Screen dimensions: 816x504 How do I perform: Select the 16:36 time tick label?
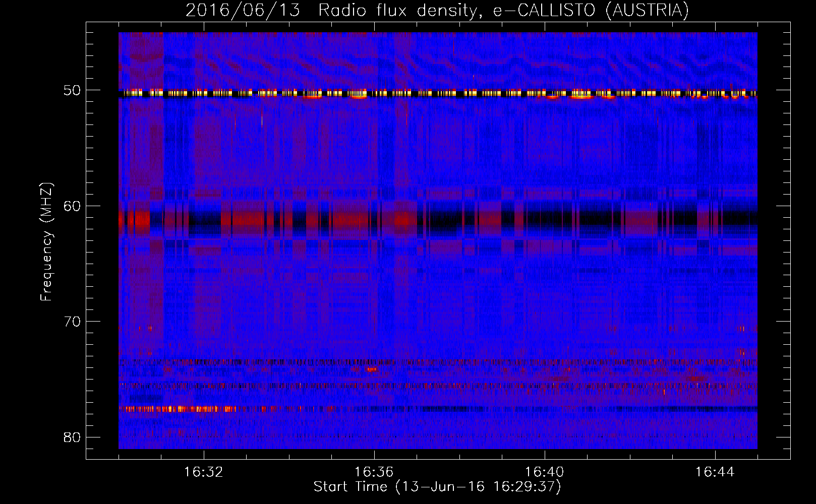(374, 472)
